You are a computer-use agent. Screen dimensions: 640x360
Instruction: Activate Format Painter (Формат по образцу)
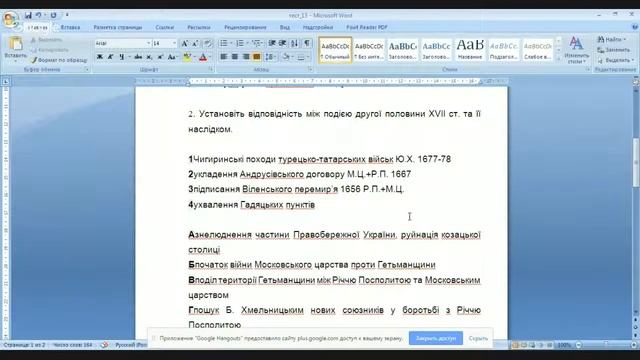(59, 60)
